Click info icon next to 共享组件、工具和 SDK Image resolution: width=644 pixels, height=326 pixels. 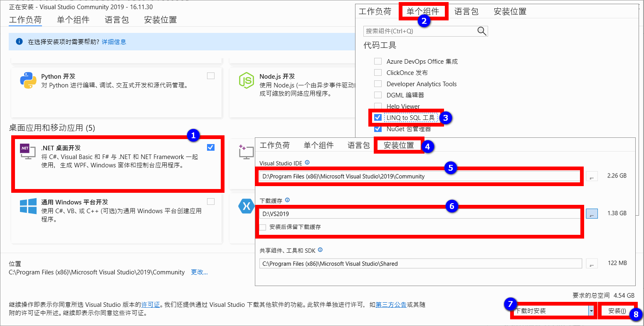320,250
